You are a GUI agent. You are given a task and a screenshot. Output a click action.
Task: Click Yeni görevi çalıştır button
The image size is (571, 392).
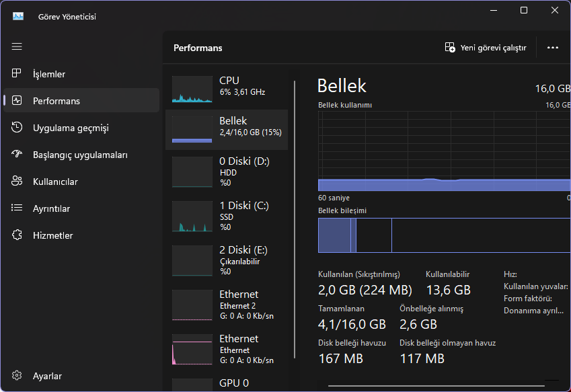click(486, 48)
